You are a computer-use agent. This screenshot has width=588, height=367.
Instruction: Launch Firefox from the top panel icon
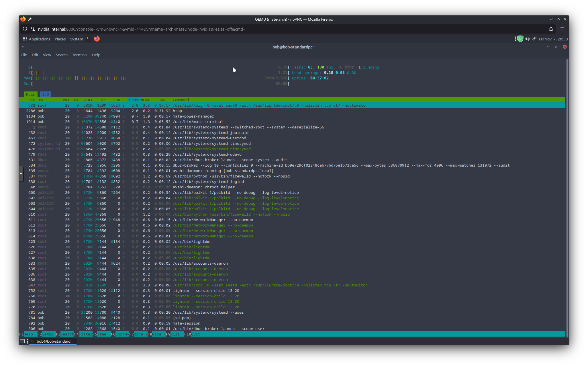click(x=97, y=39)
